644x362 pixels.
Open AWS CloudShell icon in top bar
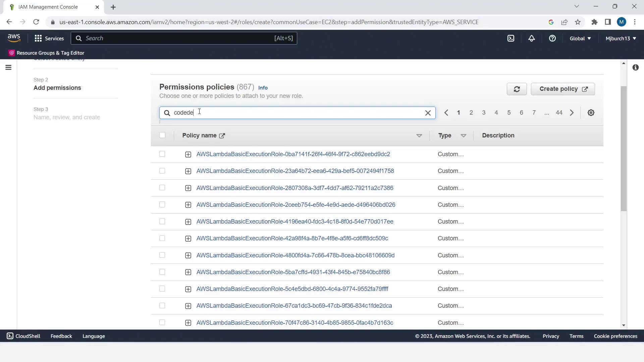[x=511, y=38]
